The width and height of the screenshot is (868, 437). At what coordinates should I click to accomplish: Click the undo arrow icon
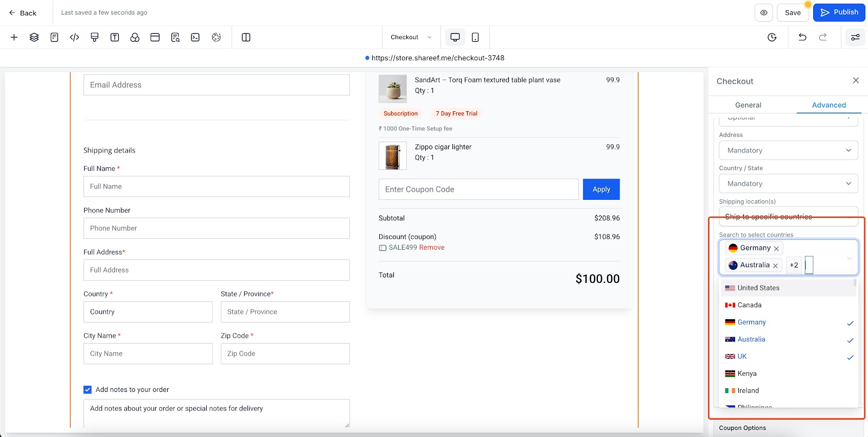[x=802, y=37]
